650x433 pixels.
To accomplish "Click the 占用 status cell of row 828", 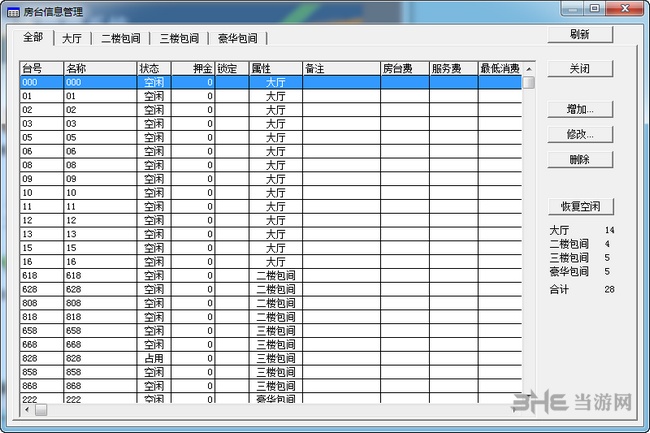I will tap(154, 358).
